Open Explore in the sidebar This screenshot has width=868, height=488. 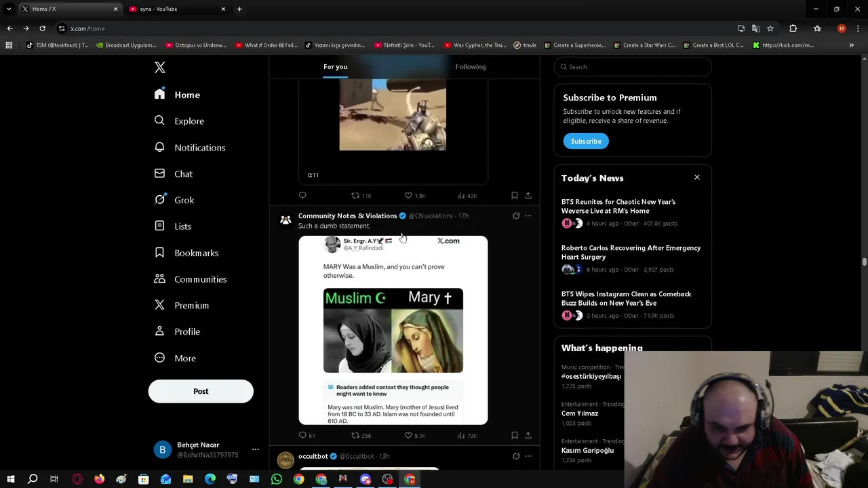coord(179,121)
